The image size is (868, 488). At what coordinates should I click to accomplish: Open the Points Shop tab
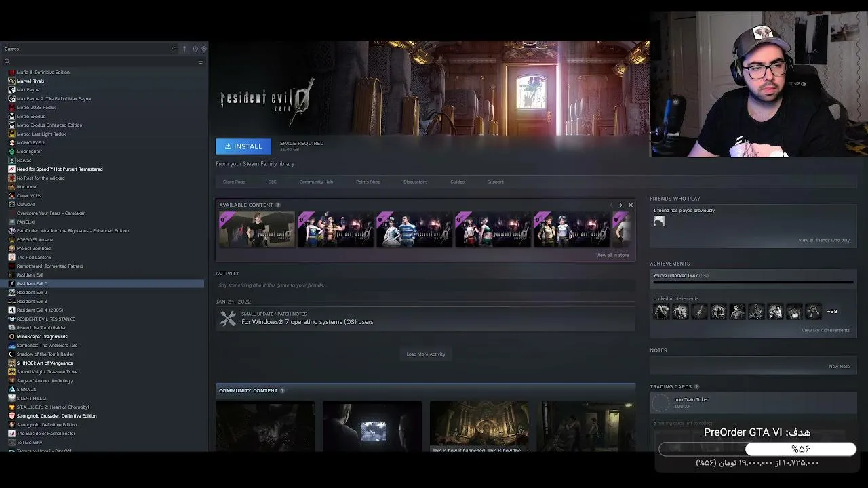[x=368, y=182]
